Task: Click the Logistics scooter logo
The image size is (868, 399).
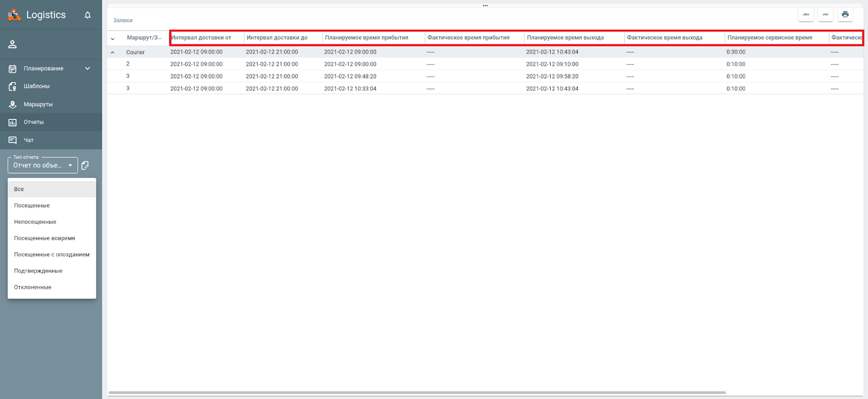Action: pyautogui.click(x=14, y=15)
